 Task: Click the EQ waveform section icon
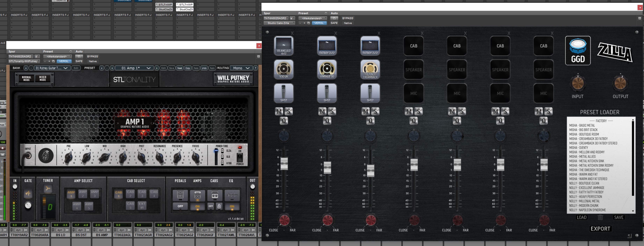tap(232, 195)
